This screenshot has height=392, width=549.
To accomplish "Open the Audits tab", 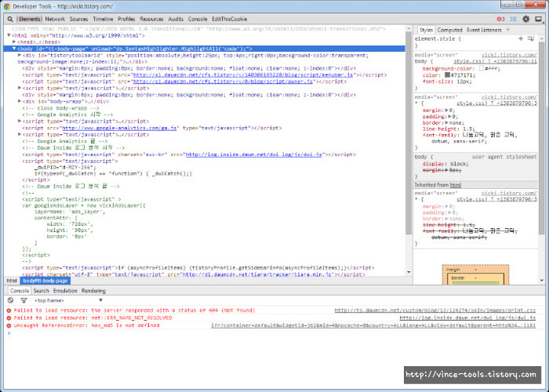I will (176, 20).
